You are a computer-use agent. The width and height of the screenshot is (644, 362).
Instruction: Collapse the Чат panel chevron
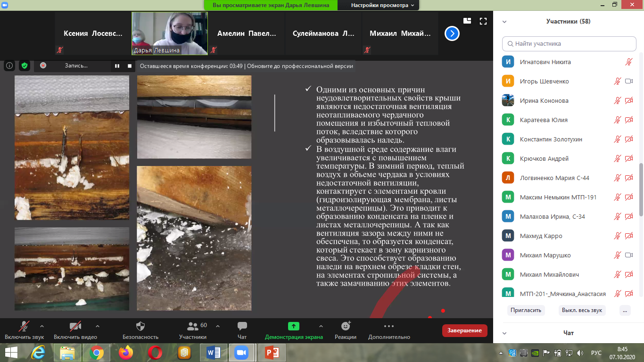504,333
